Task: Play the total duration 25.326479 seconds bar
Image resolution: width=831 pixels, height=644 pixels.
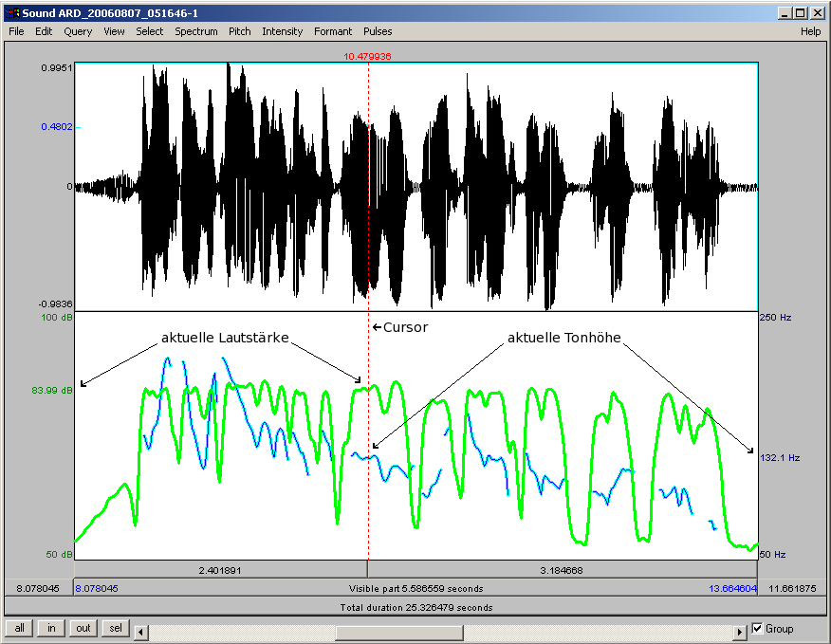Action: coord(416,607)
